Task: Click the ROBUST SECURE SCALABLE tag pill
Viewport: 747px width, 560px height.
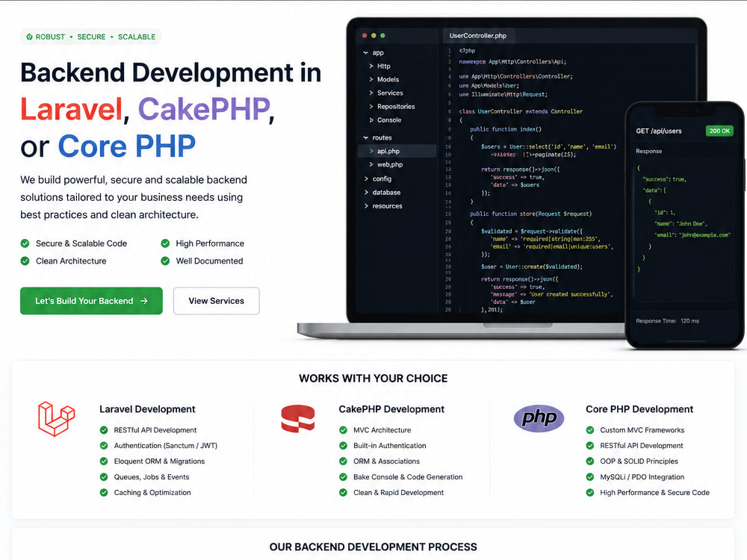Action: click(x=91, y=37)
